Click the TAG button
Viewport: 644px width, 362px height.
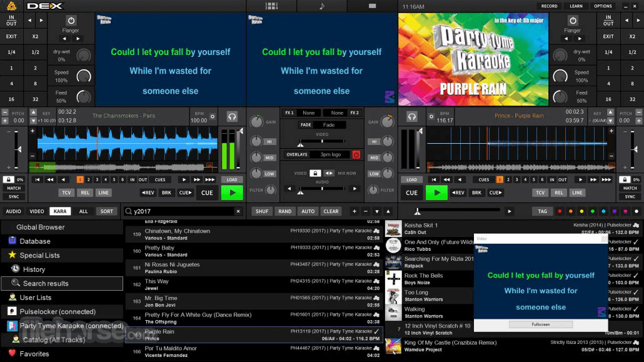[543, 211]
